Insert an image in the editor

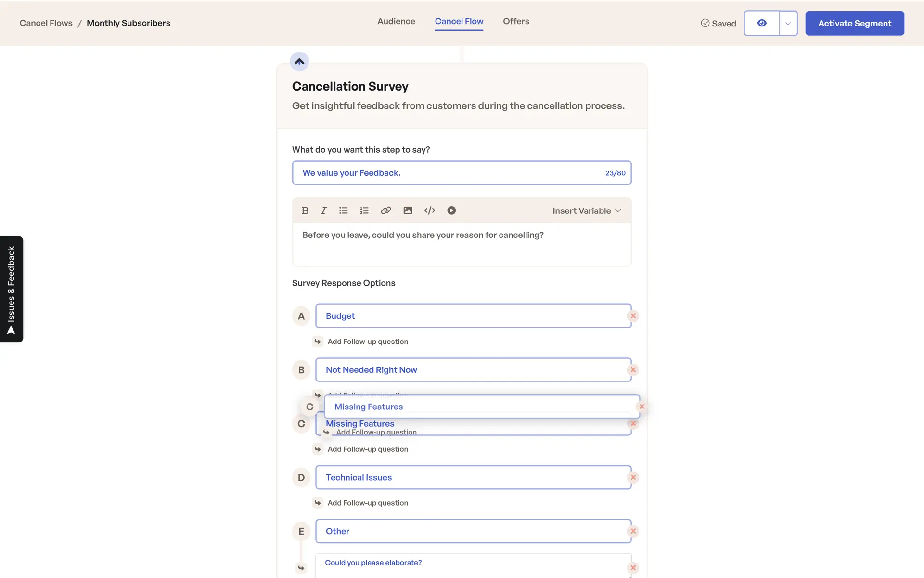[408, 210]
